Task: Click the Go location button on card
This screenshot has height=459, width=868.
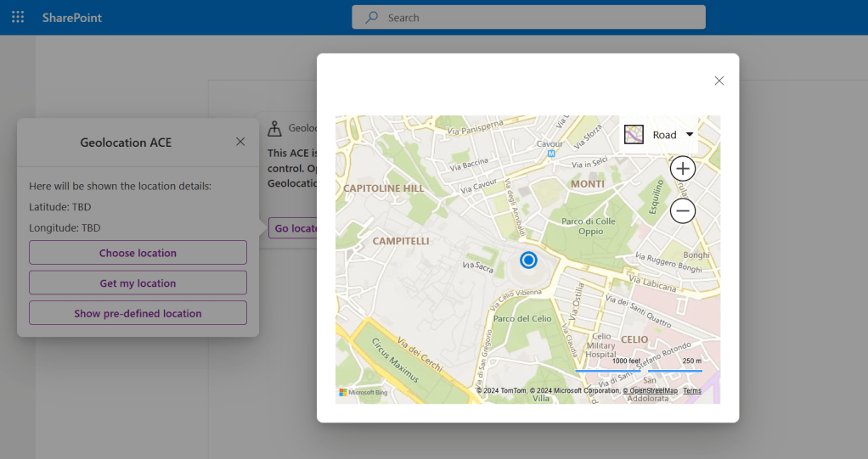Action: 293,228
